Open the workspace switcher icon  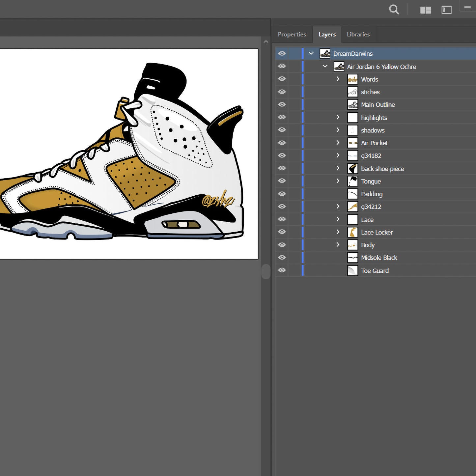pyautogui.click(x=446, y=10)
